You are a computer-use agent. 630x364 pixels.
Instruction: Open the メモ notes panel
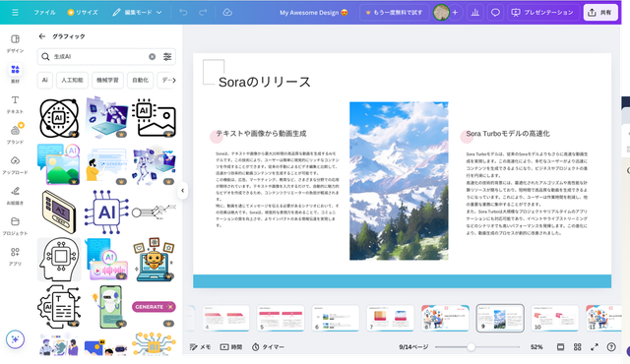coord(200,346)
